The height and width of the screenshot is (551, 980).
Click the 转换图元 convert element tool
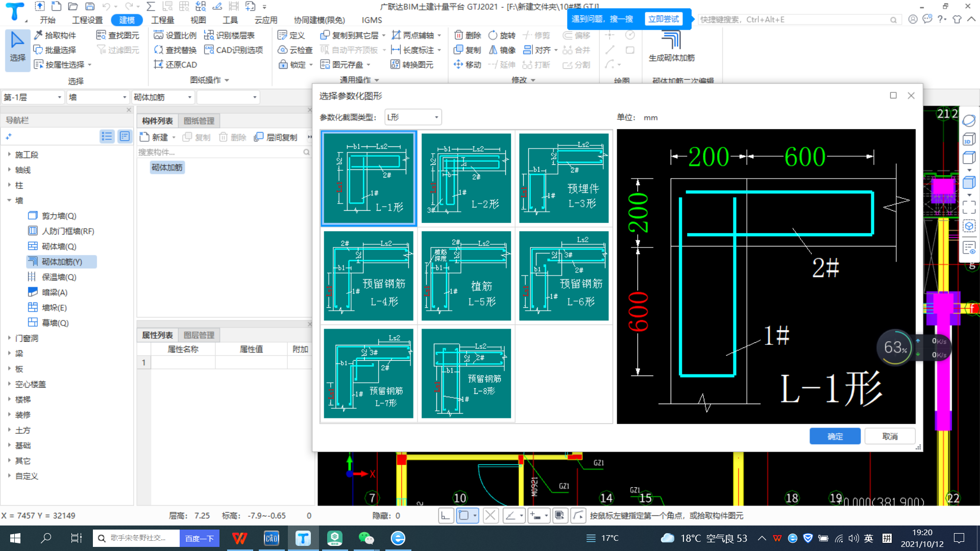pyautogui.click(x=412, y=65)
